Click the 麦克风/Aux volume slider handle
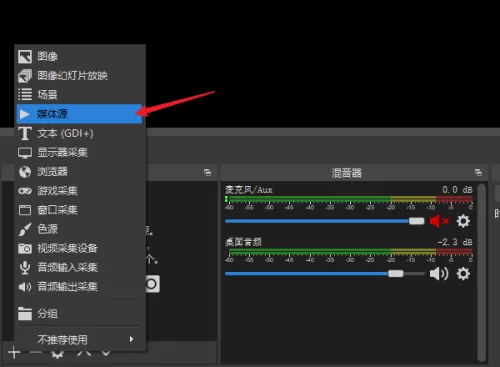The width and height of the screenshot is (500, 367). coord(416,221)
